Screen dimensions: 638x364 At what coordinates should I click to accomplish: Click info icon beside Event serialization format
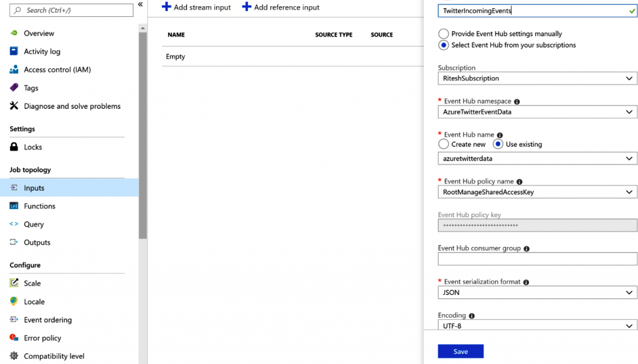click(x=526, y=282)
